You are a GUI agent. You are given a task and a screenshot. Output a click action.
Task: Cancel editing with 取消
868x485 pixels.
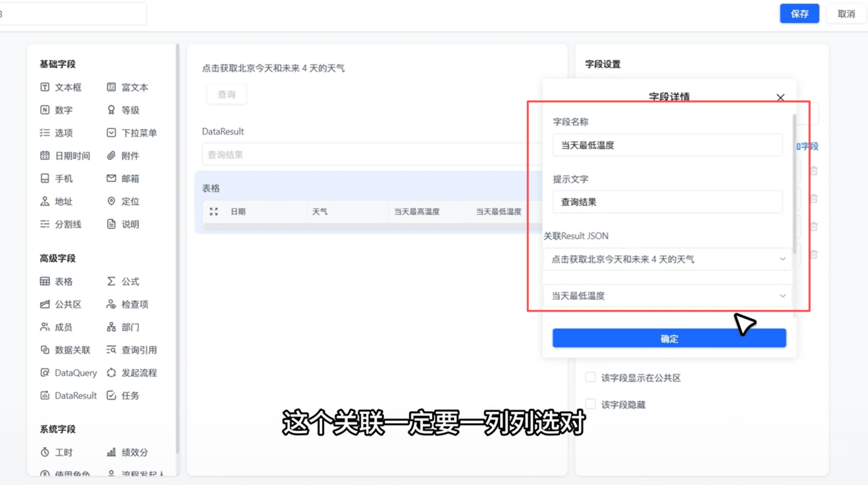click(846, 14)
